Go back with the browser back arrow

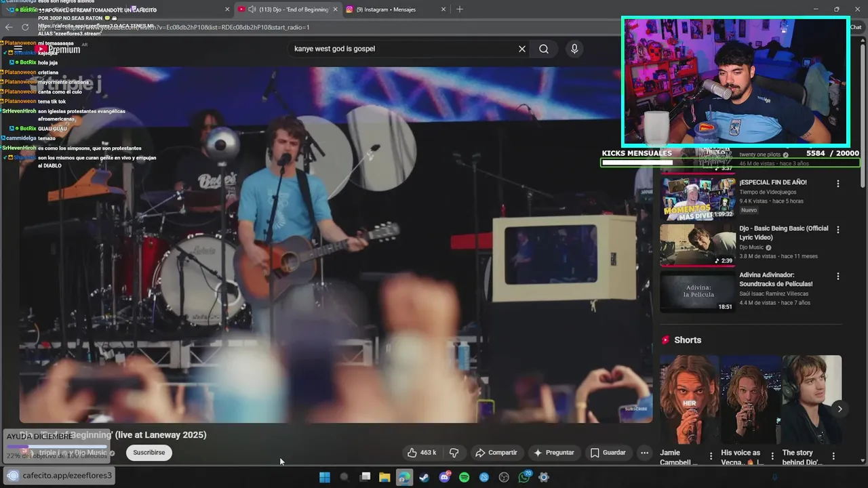pos(9,27)
